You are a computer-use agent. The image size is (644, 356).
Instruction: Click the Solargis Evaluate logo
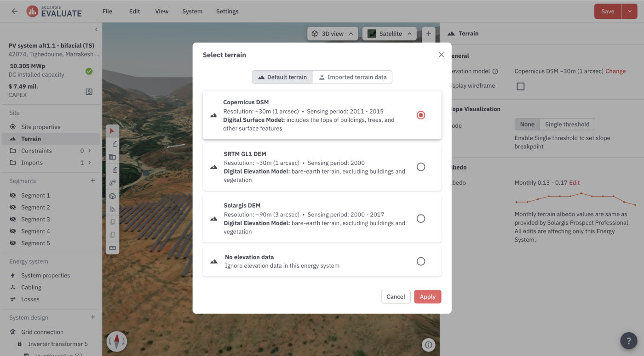pos(54,11)
